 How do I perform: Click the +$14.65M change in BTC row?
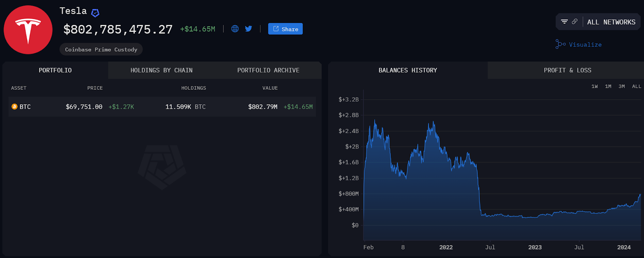click(298, 107)
